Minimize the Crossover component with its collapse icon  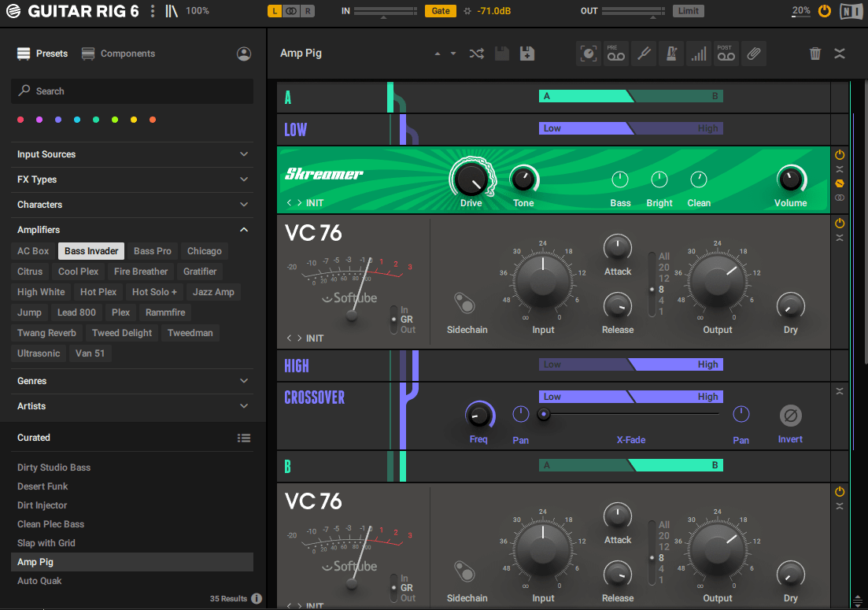(840, 391)
